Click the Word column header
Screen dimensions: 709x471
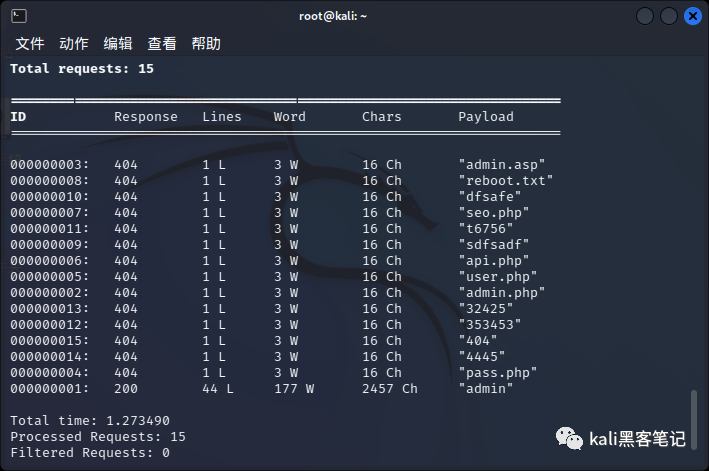click(x=289, y=117)
